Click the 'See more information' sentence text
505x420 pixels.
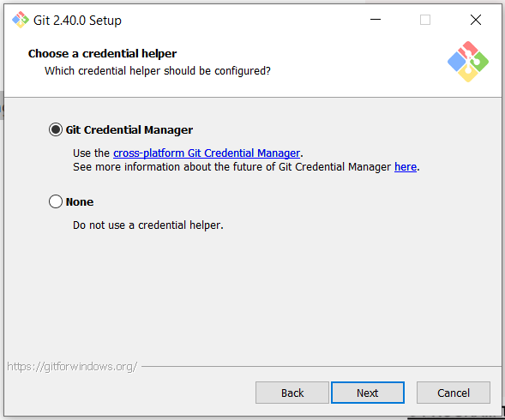pyautogui.click(x=246, y=167)
